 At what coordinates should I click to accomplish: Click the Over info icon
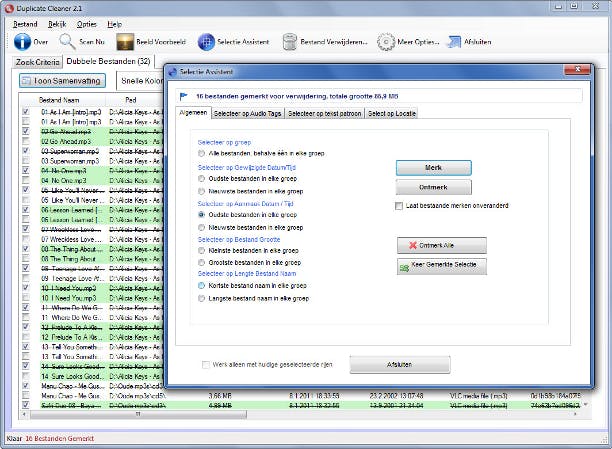22,41
